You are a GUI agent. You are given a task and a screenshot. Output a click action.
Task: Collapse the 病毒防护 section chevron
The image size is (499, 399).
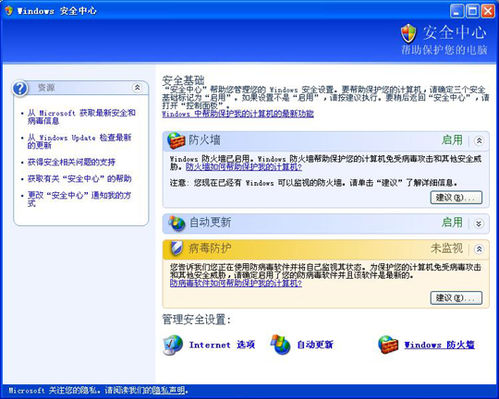[x=479, y=249]
